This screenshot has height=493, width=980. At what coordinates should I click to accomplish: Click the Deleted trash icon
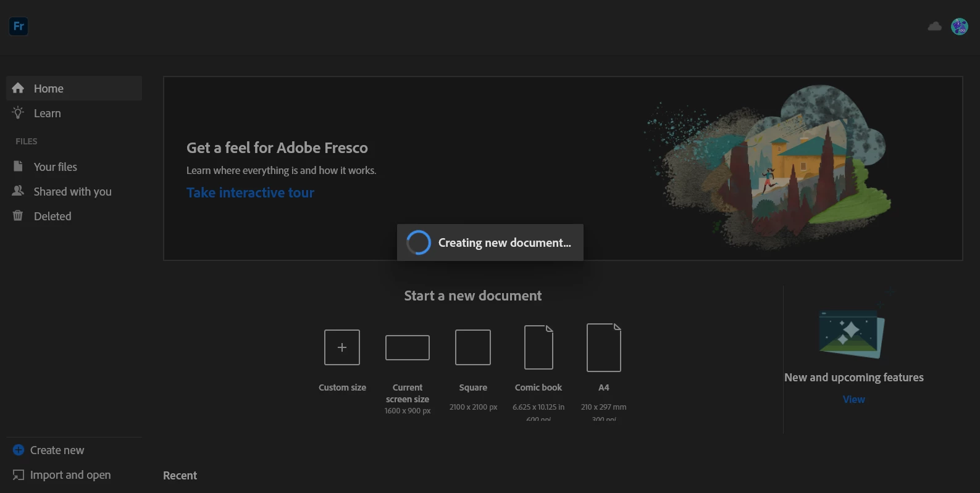click(x=18, y=216)
